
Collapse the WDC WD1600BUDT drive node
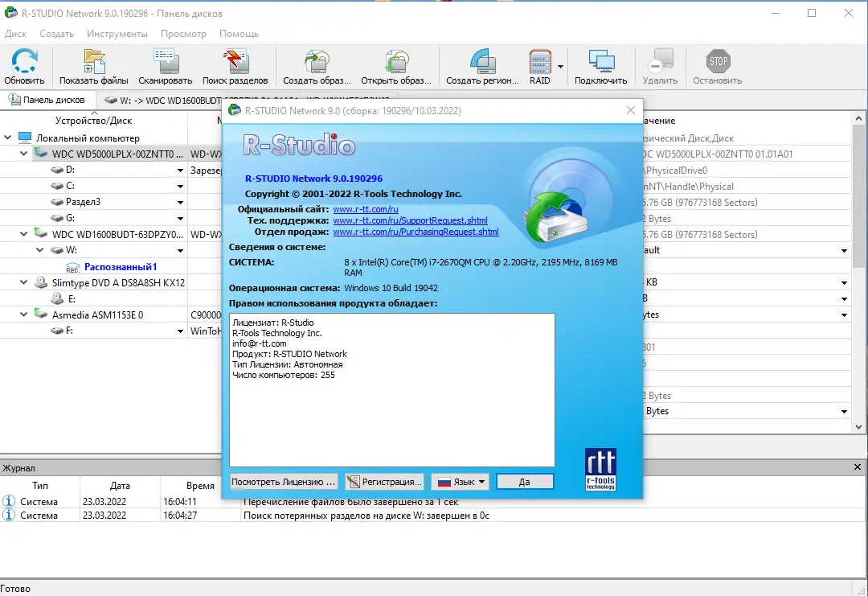24,234
